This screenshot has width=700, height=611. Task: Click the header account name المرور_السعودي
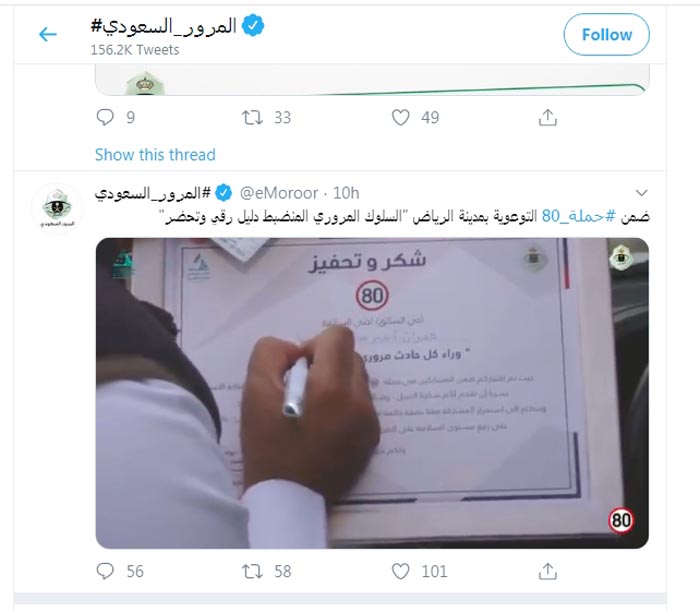pos(163,26)
